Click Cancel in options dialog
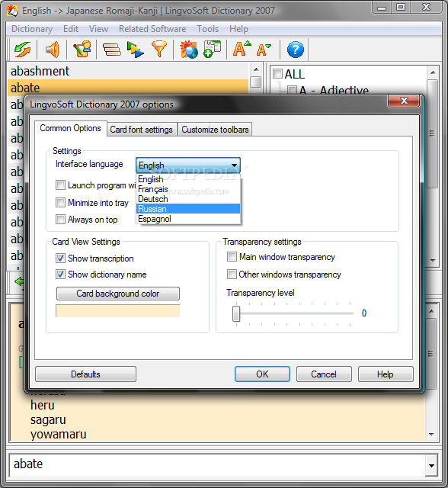The height and width of the screenshot is (488, 448). pos(324,374)
